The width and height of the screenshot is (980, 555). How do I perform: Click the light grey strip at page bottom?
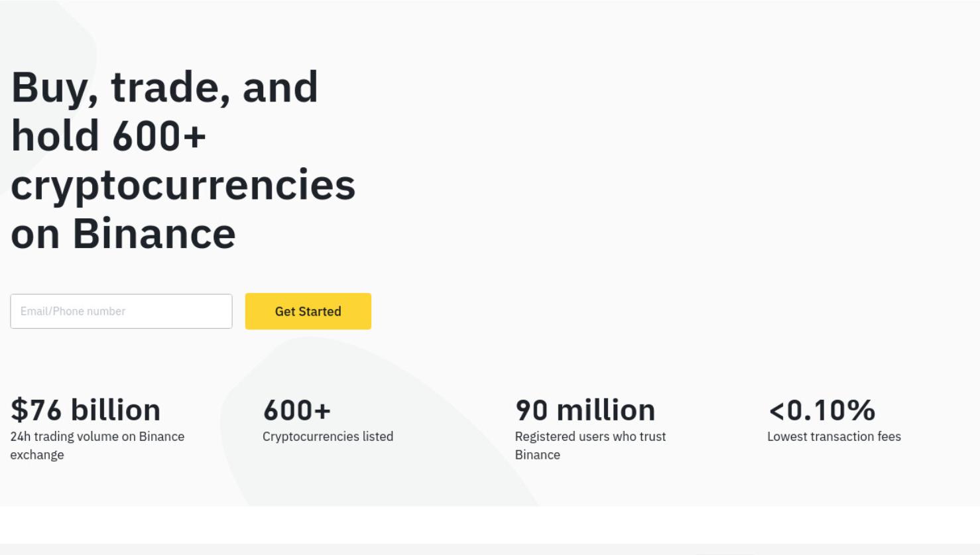(x=490, y=550)
